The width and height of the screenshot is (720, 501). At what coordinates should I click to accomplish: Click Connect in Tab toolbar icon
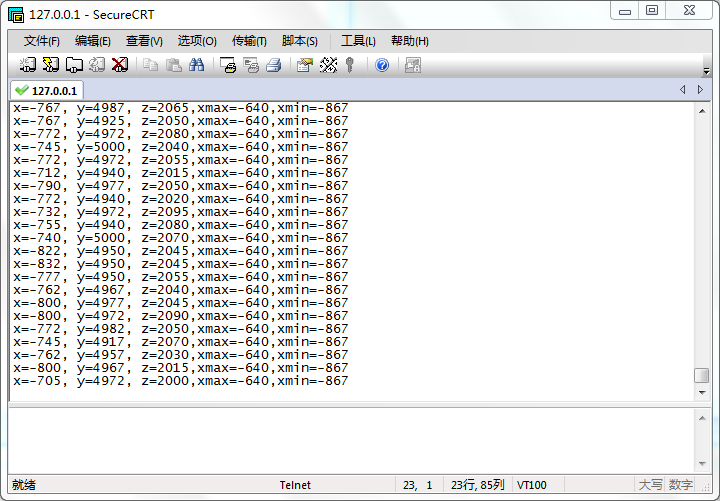pyautogui.click(x=74, y=65)
